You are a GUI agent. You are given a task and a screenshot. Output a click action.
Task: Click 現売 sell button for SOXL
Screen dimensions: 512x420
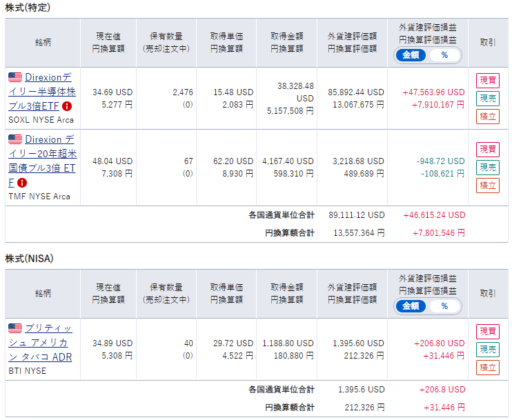coord(488,99)
